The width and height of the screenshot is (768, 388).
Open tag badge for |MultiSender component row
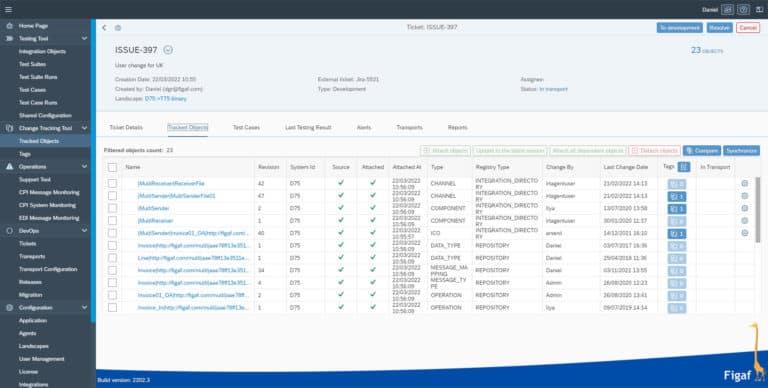(x=677, y=209)
